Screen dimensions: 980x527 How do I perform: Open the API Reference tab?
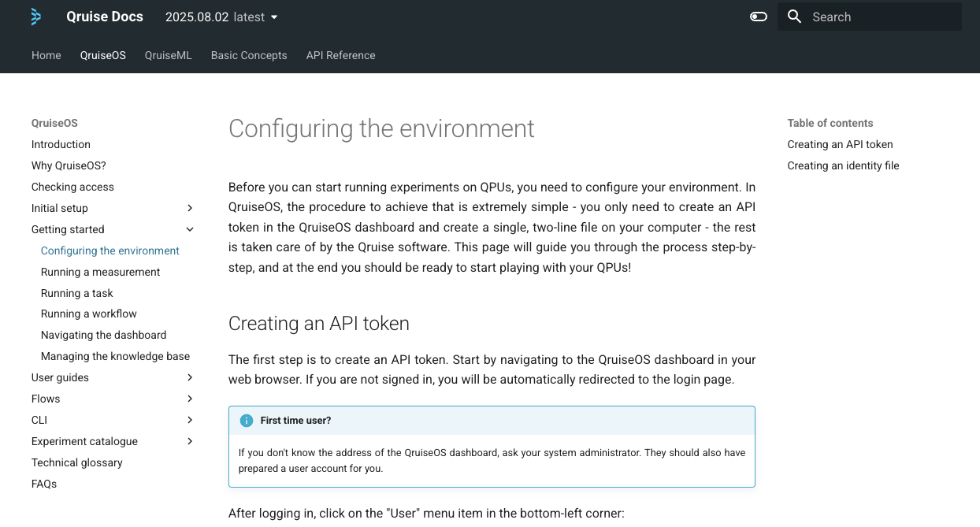pyautogui.click(x=340, y=55)
